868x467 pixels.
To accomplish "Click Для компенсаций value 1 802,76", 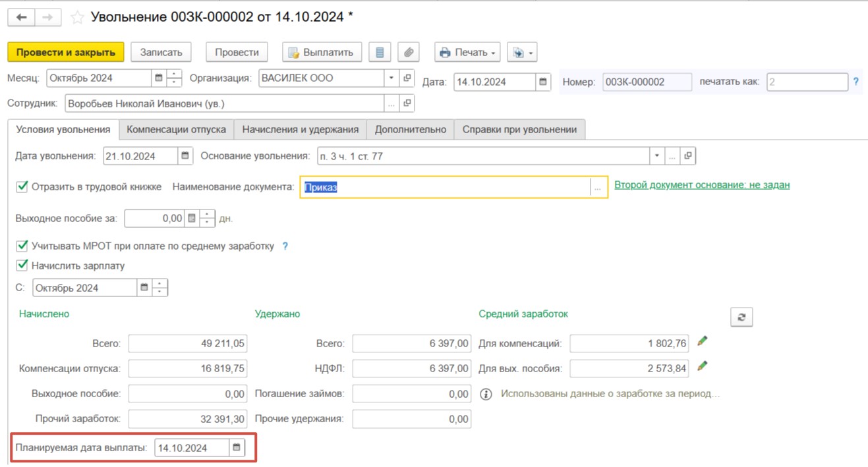I will [x=629, y=344].
